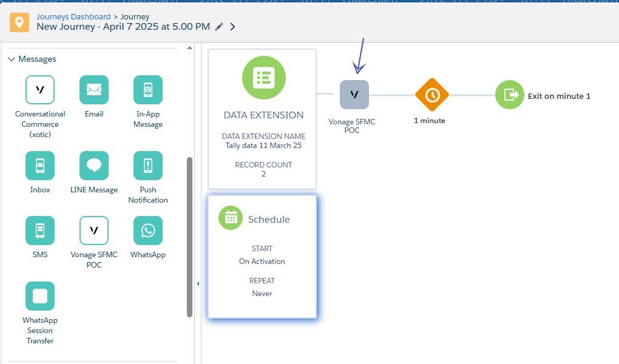Select the WhatsApp activity icon
The image size is (619, 364).
[148, 230]
